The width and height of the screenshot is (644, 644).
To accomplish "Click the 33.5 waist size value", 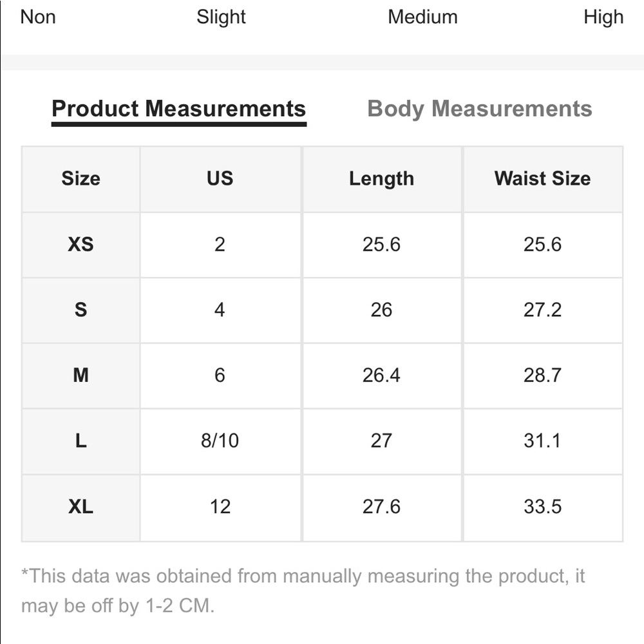I will click(542, 507).
